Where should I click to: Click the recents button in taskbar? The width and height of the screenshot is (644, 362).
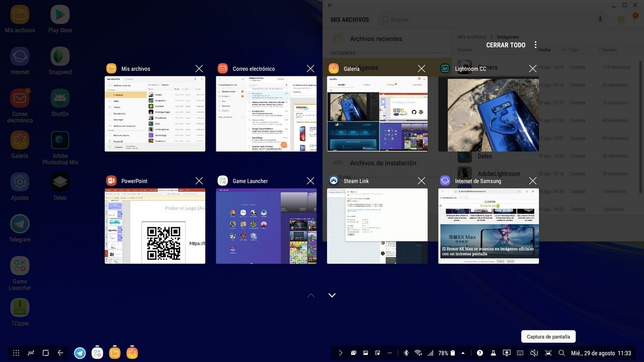pos(31,353)
